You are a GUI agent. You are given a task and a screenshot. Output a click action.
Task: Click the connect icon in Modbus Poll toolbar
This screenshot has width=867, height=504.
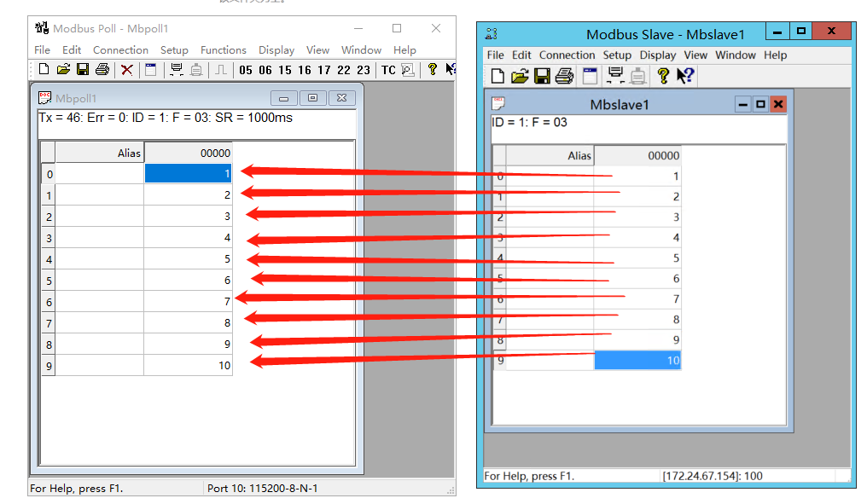pyautogui.click(x=177, y=70)
